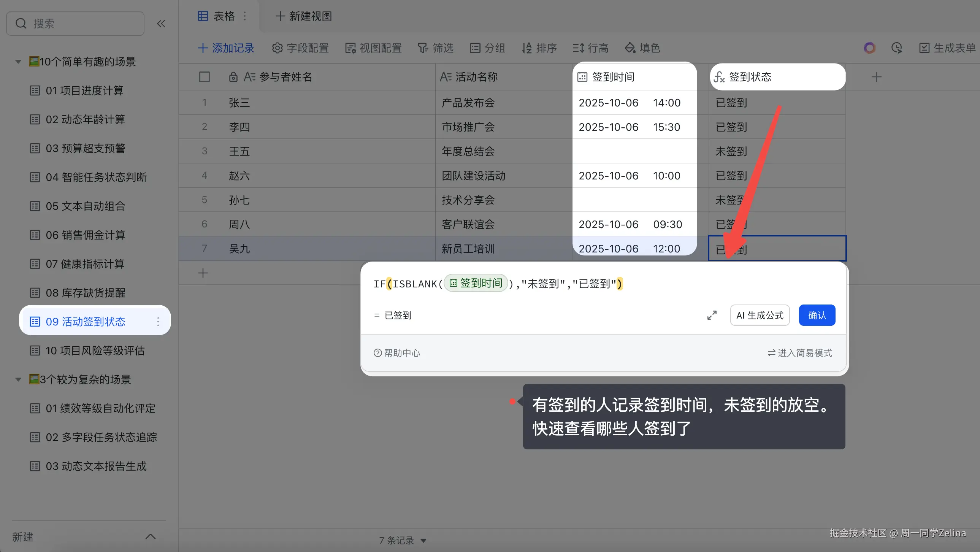The width and height of the screenshot is (980, 552).
Task: Open the 分组 grouping tool
Action: (487, 48)
